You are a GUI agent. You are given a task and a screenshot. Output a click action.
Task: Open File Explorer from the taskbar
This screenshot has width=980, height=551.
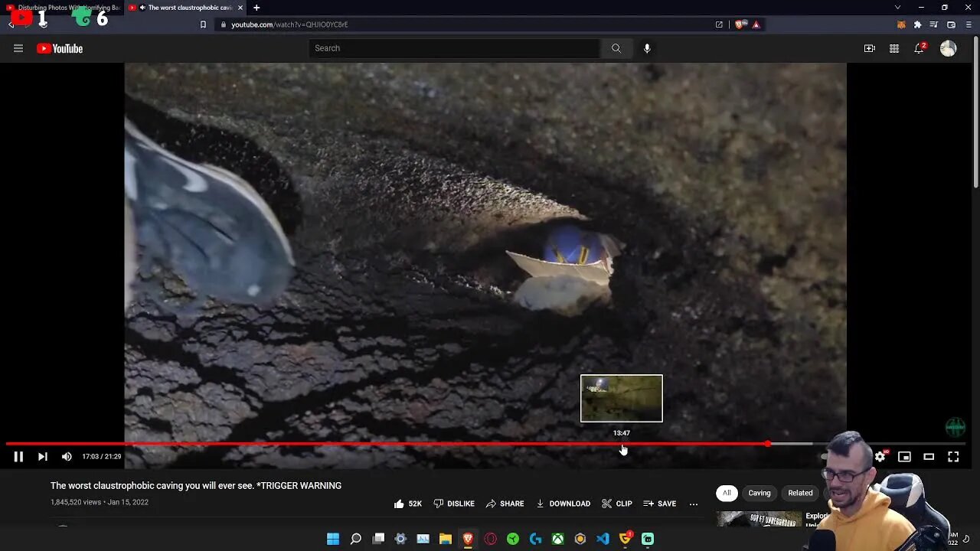point(446,539)
